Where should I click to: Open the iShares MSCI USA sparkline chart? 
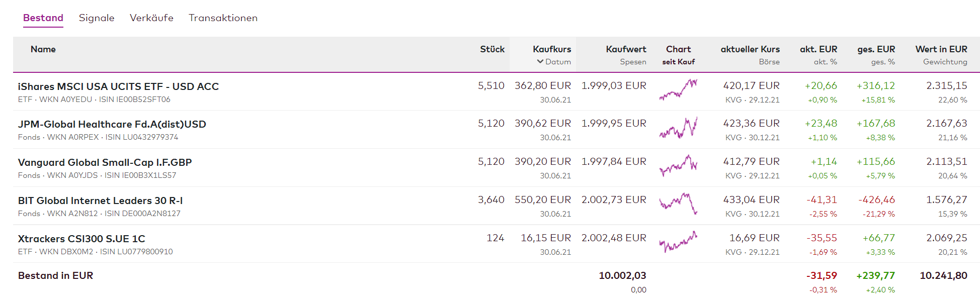[x=678, y=89]
